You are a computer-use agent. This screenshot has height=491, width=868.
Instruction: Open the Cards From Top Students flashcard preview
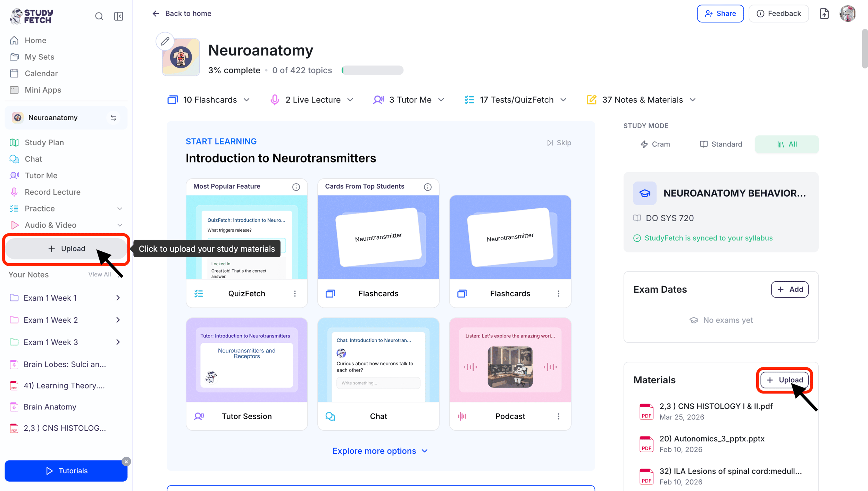[x=378, y=238]
